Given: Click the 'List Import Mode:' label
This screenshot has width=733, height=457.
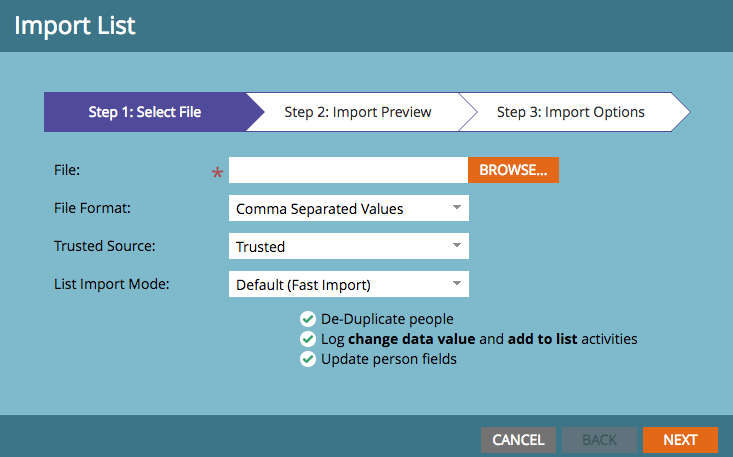Looking at the screenshot, I should [x=112, y=284].
